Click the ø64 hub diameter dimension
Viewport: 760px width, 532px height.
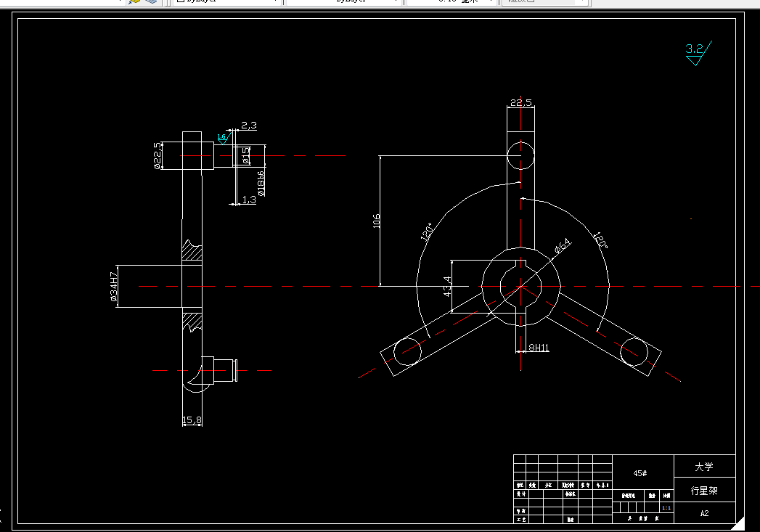[x=563, y=246]
